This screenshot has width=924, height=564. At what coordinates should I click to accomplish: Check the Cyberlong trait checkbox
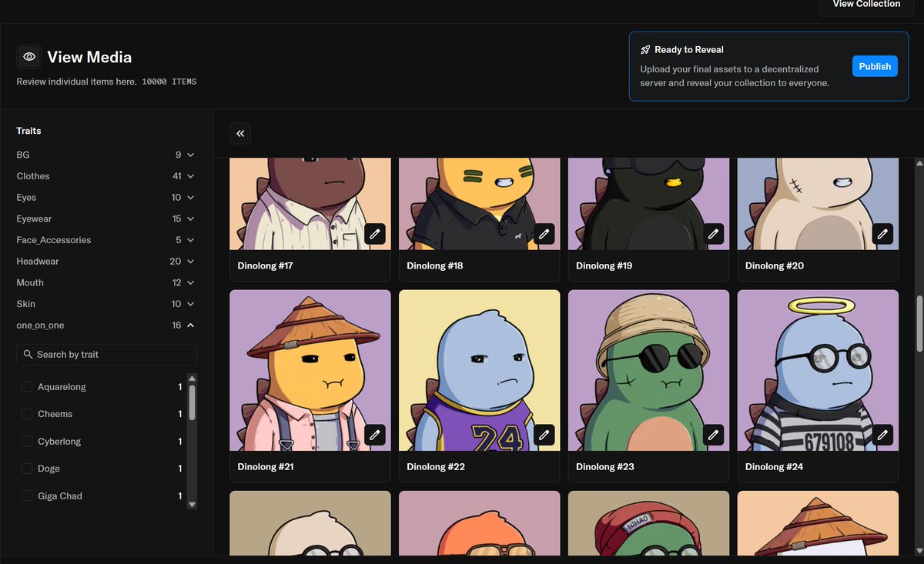[x=27, y=442]
